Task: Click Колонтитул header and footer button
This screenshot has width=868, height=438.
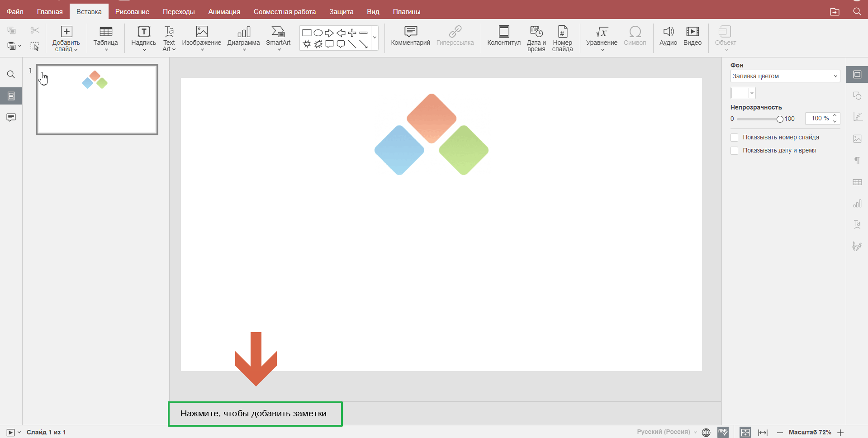Action: click(x=503, y=32)
